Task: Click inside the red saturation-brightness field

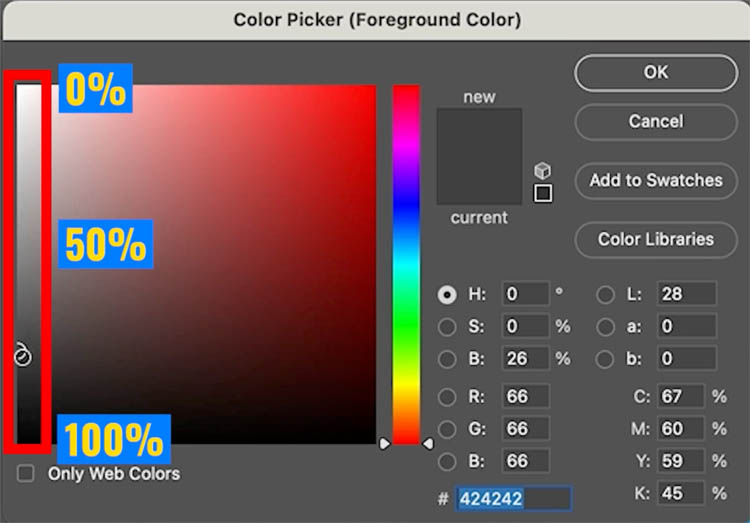Action: (214, 265)
